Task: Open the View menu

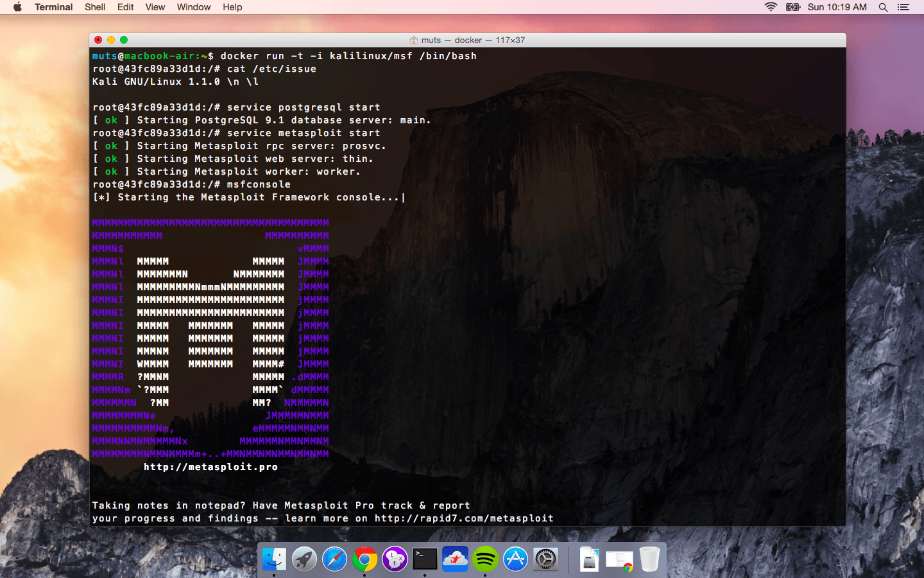Action: point(155,7)
